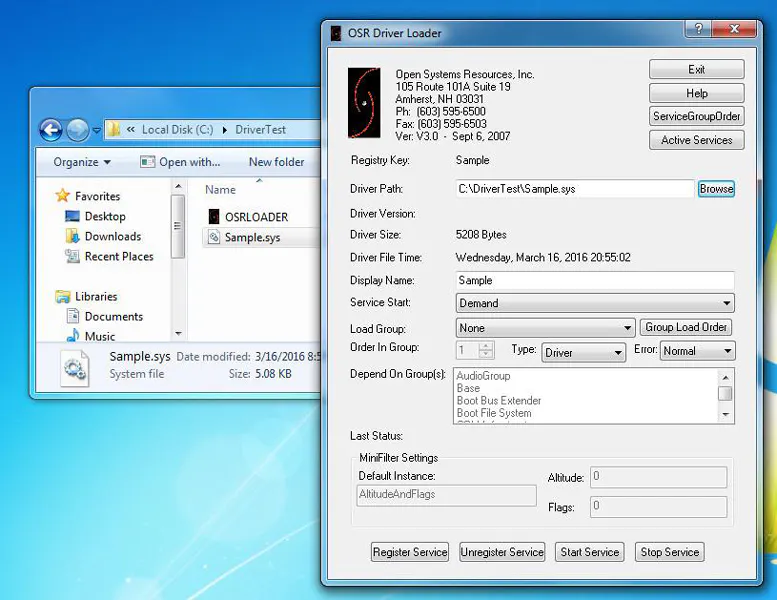
Task: Click Unregister Service button
Action: coord(502,552)
